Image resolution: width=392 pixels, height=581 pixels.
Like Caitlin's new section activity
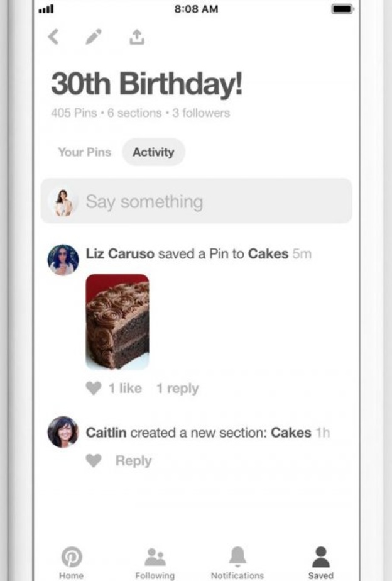94,461
